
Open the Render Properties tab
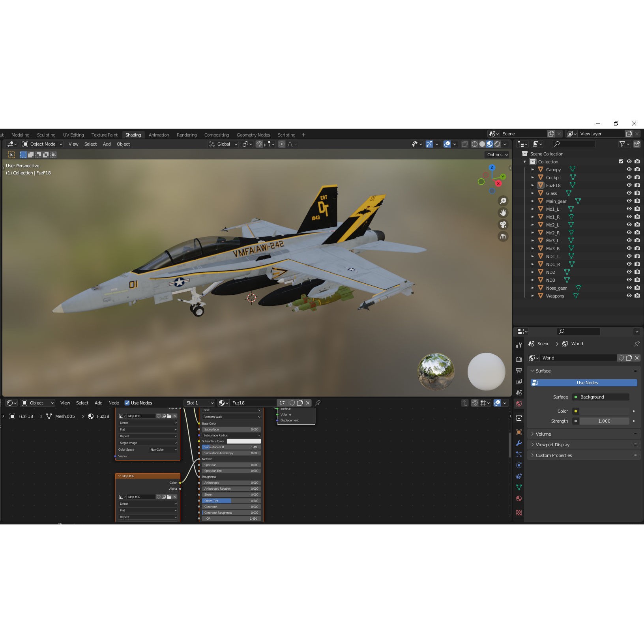(x=519, y=359)
